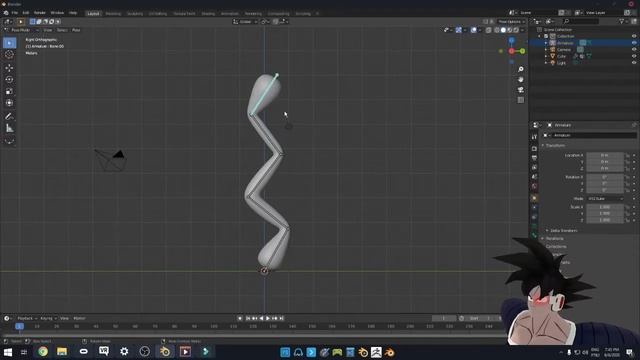Image resolution: width=640 pixels, height=360 pixels.
Task: Click the play animation button in timeline
Action: click(x=268, y=318)
